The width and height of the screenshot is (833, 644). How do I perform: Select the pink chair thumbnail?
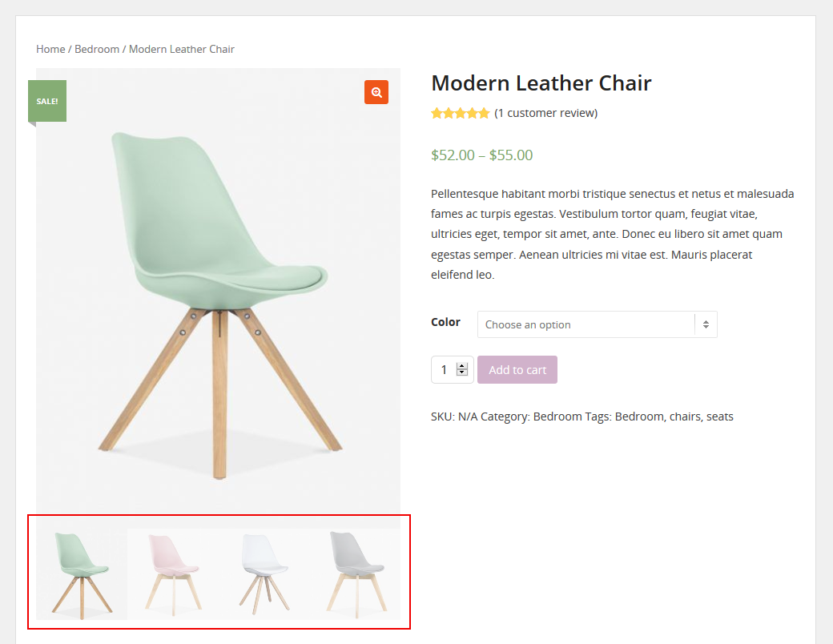tap(173, 574)
